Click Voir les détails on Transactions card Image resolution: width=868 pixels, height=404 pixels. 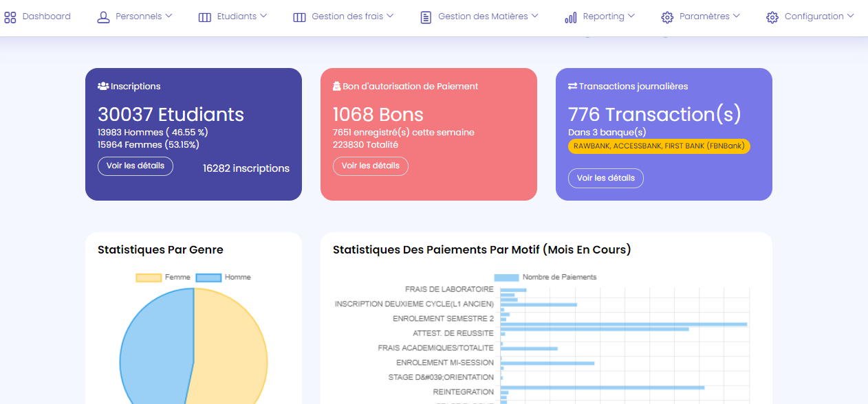(x=606, y=178)
